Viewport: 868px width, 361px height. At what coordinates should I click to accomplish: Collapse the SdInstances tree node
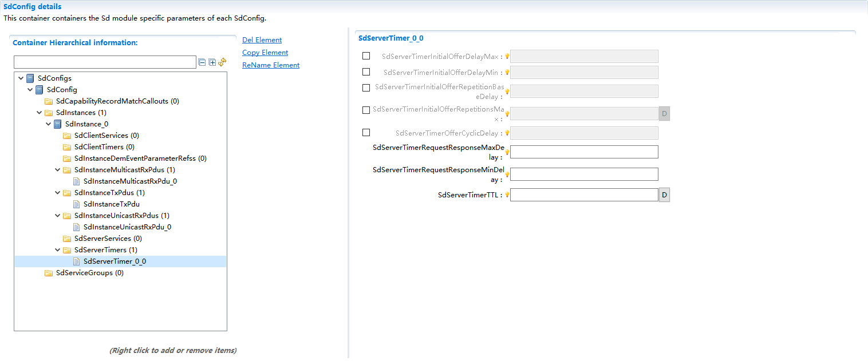pyautogui.click(x=39, y=112)
